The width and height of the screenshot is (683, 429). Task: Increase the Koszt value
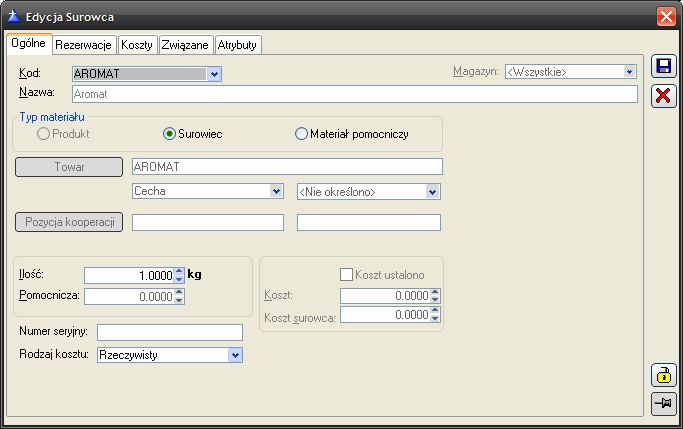pyautogui.click(x=435, y=292)
